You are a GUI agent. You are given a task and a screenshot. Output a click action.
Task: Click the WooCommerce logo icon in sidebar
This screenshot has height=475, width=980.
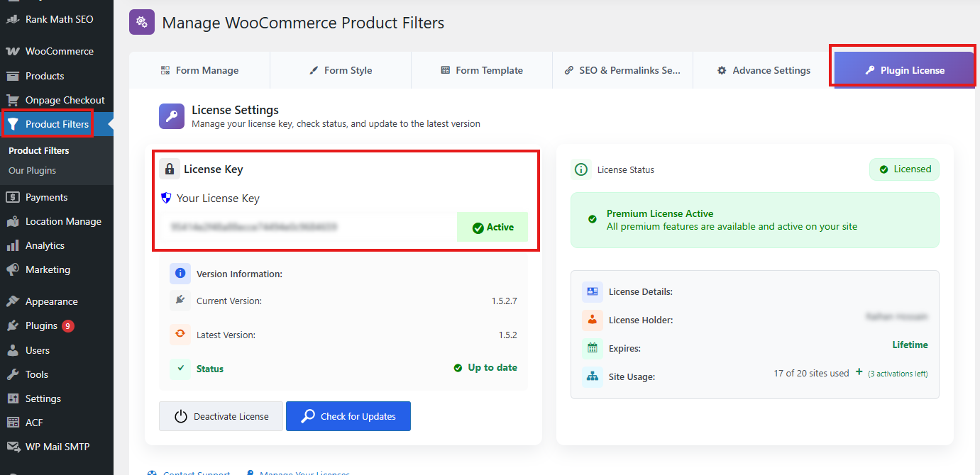click(x=12, y=51)
